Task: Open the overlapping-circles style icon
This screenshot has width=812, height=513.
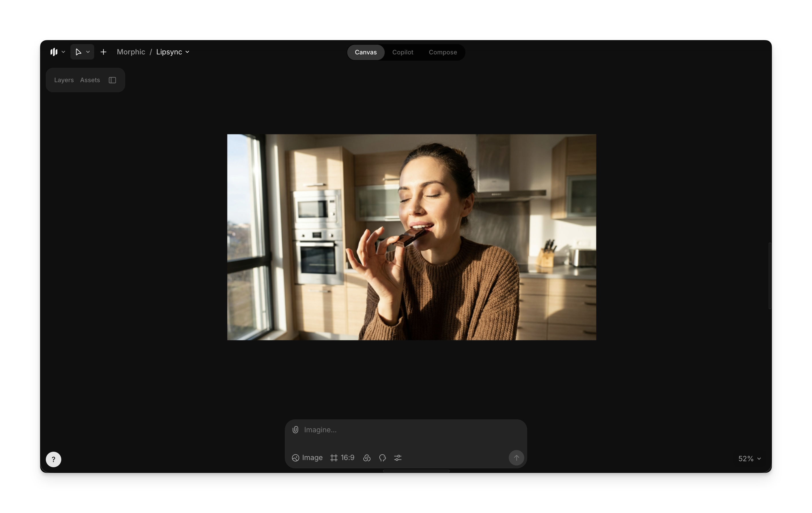Action: click(x=367, y=458)
